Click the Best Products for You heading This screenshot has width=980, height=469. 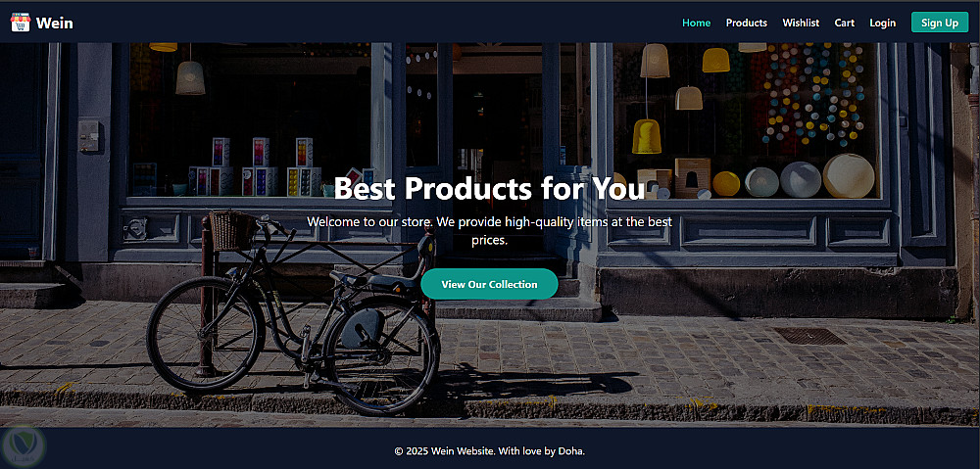489,188
